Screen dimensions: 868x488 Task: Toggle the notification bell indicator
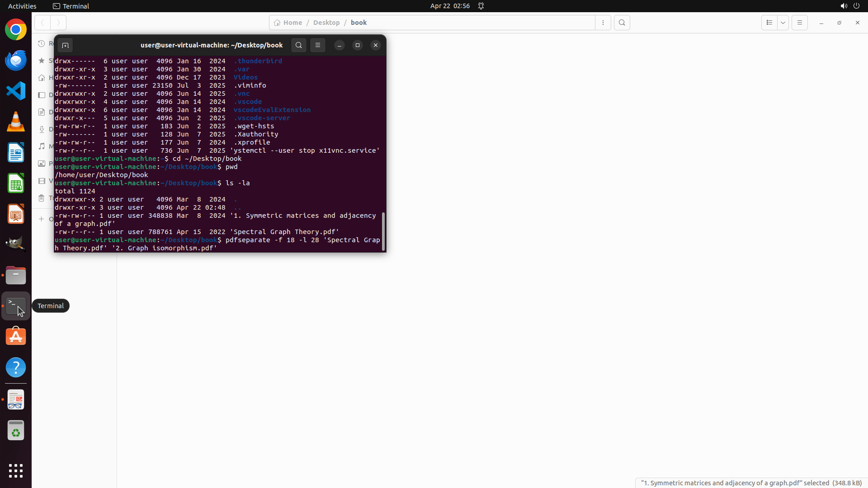pos(481,6)
